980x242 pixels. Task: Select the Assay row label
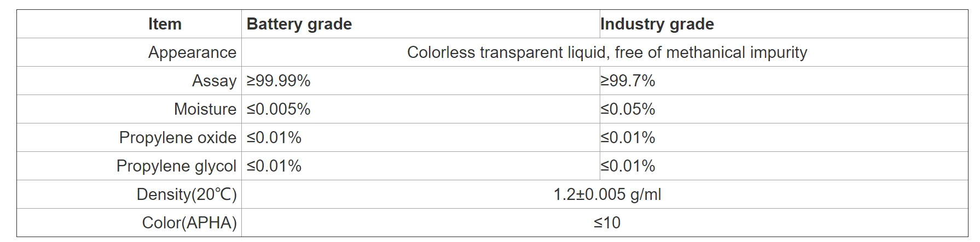214,81
